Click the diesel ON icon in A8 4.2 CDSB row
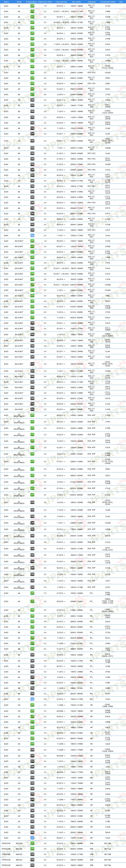 click(32, 688)
